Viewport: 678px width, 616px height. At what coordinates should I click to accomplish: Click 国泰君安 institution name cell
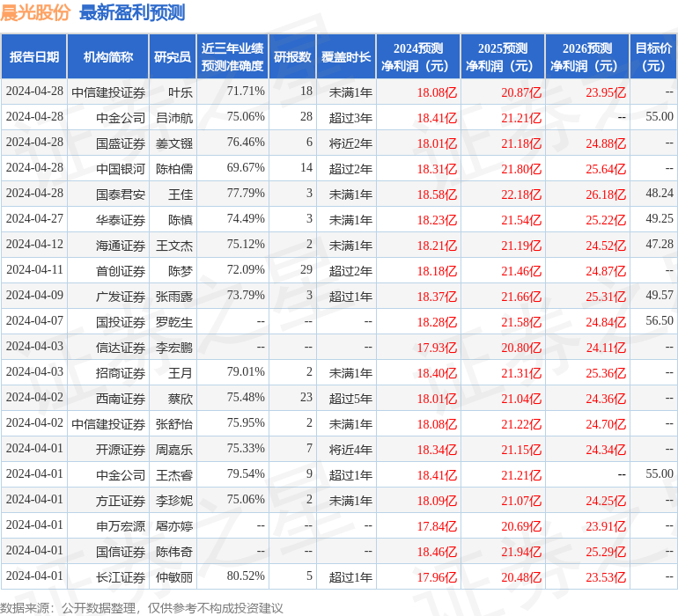click(x=121, y=194)
